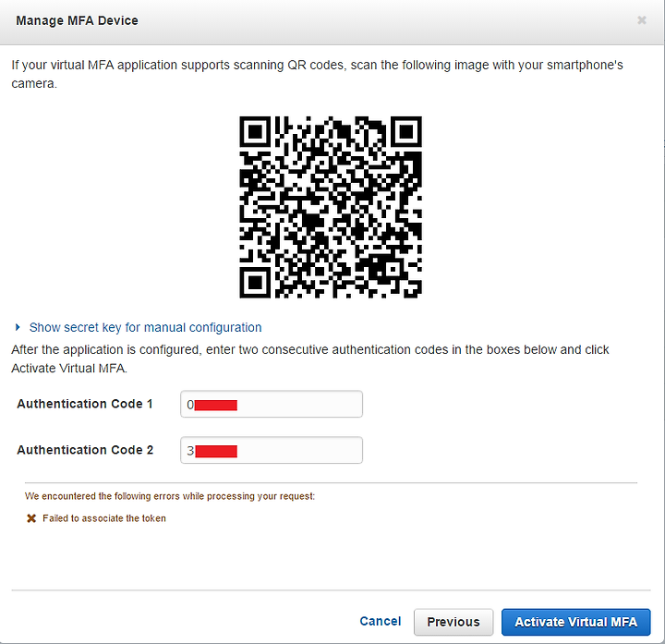Click 'We encountered the following errors' text
This screenshot has height=644, width=665.
170,496
